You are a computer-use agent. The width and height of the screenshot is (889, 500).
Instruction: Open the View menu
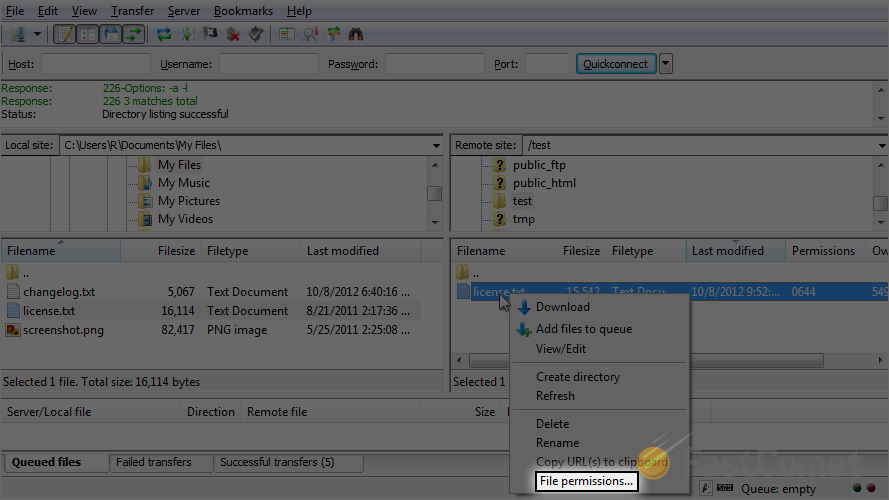(84, 11)
